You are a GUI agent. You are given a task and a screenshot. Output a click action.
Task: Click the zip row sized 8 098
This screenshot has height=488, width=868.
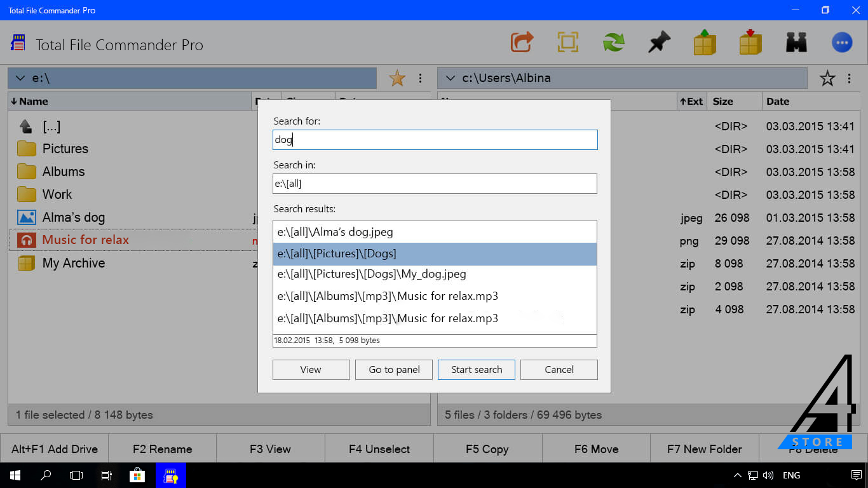tap(649, 264)
